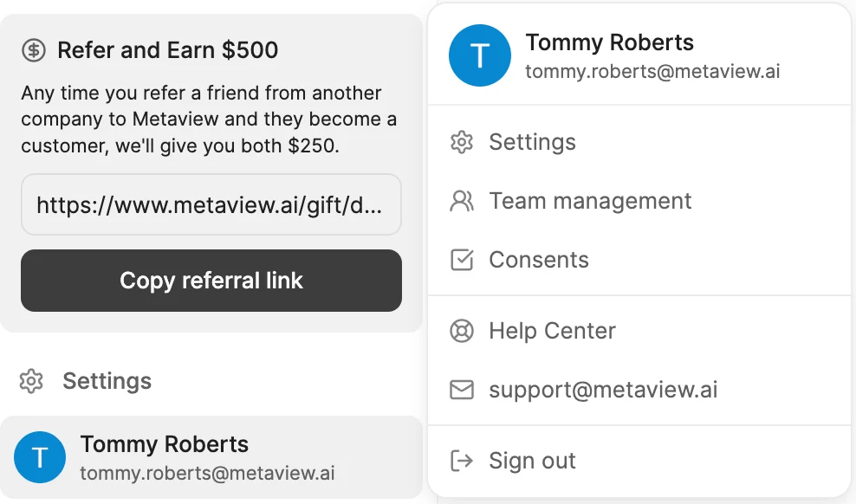
Task: Click the referral URL input field
Action: coord(211,204)
